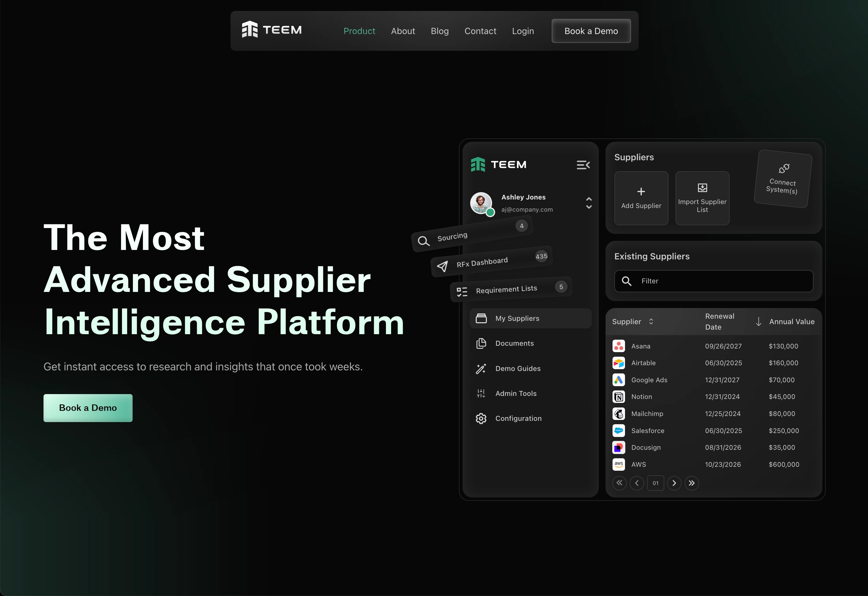Click the Configuration gear icon
This screenshot has width=868, height=596.
(x=481, y=419)
